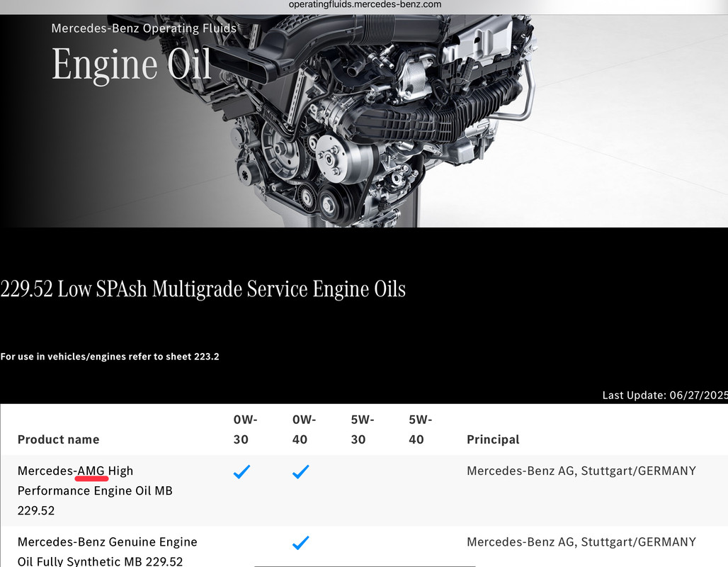Click the 0W-30 checkmark in the Mercedes-AMG row

(x=242, y=472)
